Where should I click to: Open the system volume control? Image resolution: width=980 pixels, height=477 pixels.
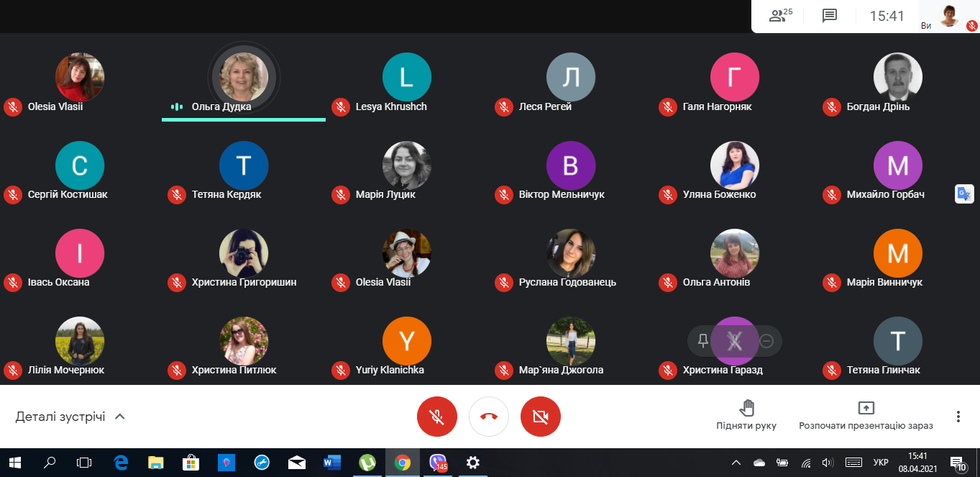[828, 463]
